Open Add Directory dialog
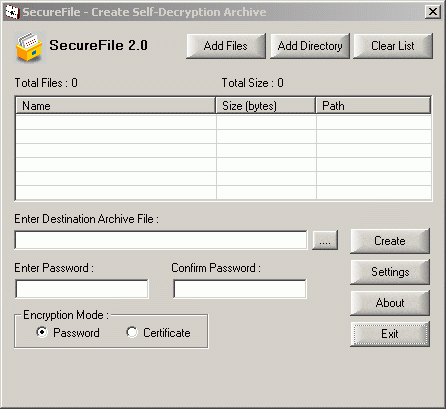The image size is (446, 409). 310,46
